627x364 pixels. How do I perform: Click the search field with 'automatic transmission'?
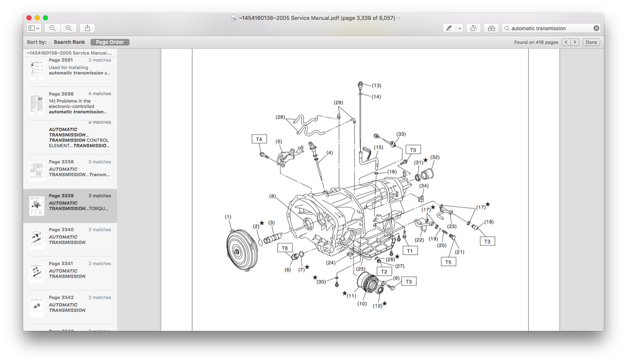tap(551, 28)
